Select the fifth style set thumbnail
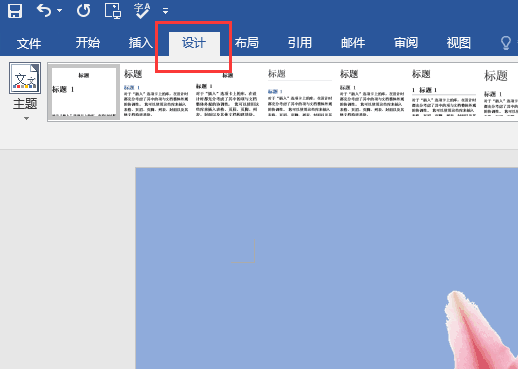 click(372, 92)
